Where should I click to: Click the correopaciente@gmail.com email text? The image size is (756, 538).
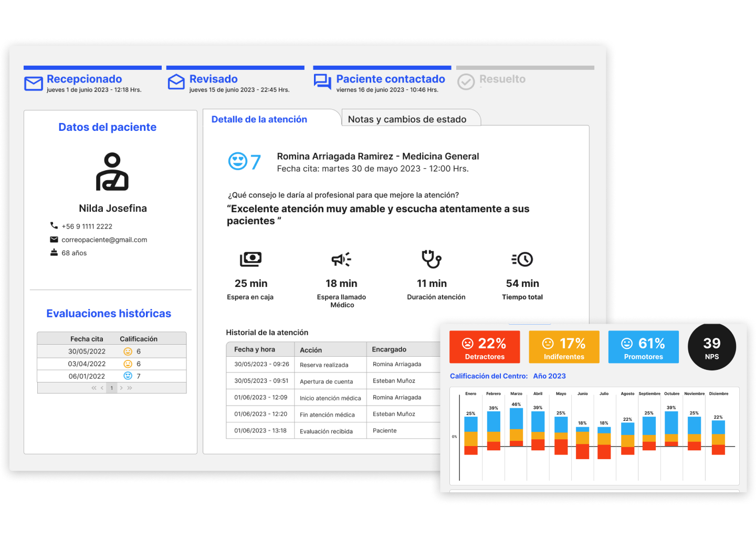coord(104,240)
